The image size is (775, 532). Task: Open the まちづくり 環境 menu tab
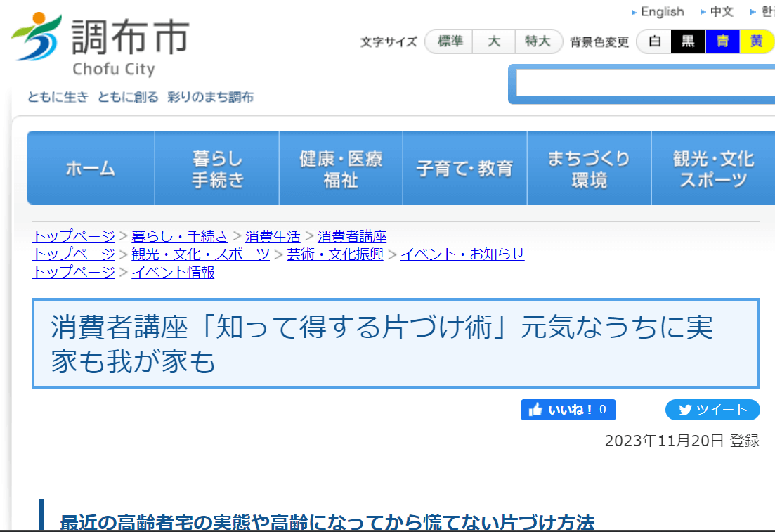click(589, 168)
